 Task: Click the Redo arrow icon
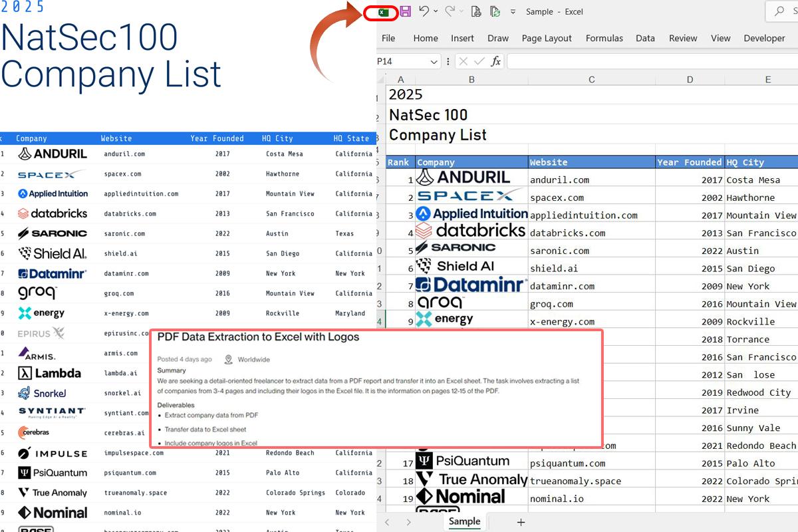click(450, 11)
